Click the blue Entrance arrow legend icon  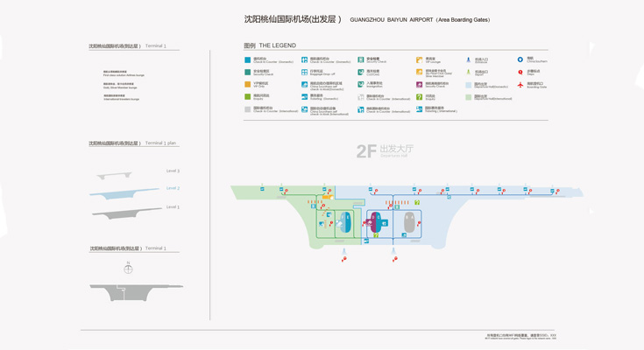468,59
